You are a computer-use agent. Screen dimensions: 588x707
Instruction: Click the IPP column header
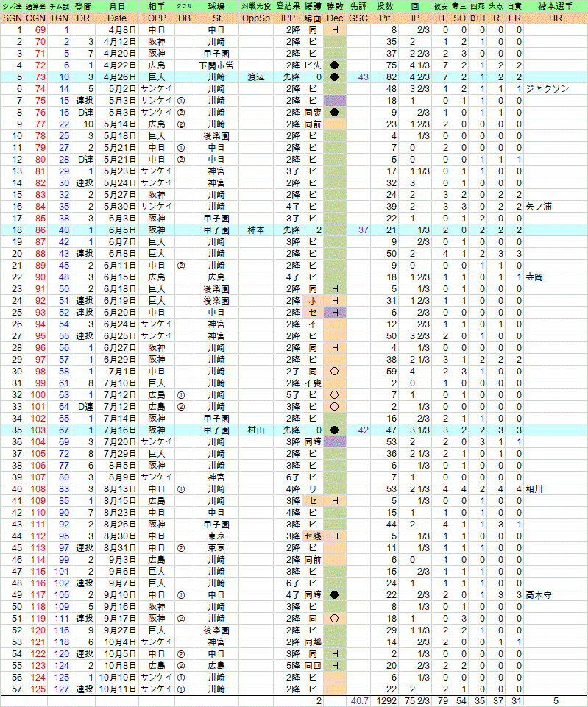[x=288, y=18]
